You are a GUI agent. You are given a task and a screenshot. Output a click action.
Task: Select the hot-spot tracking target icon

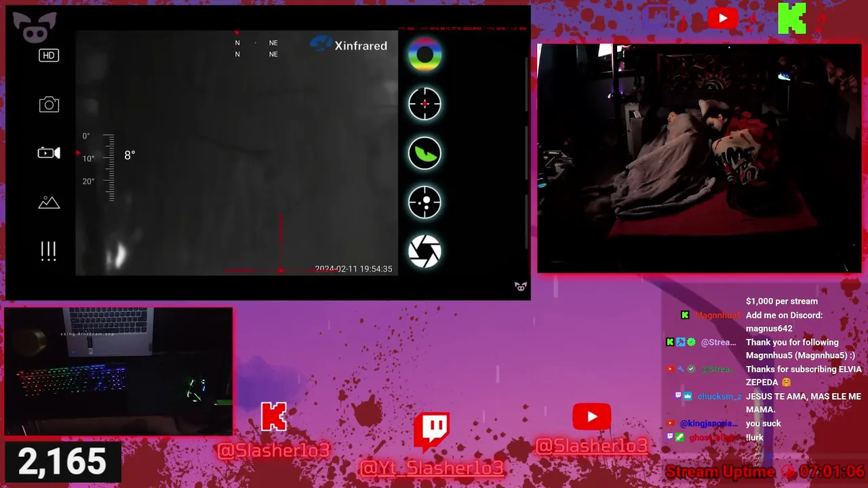pos(425,202)
